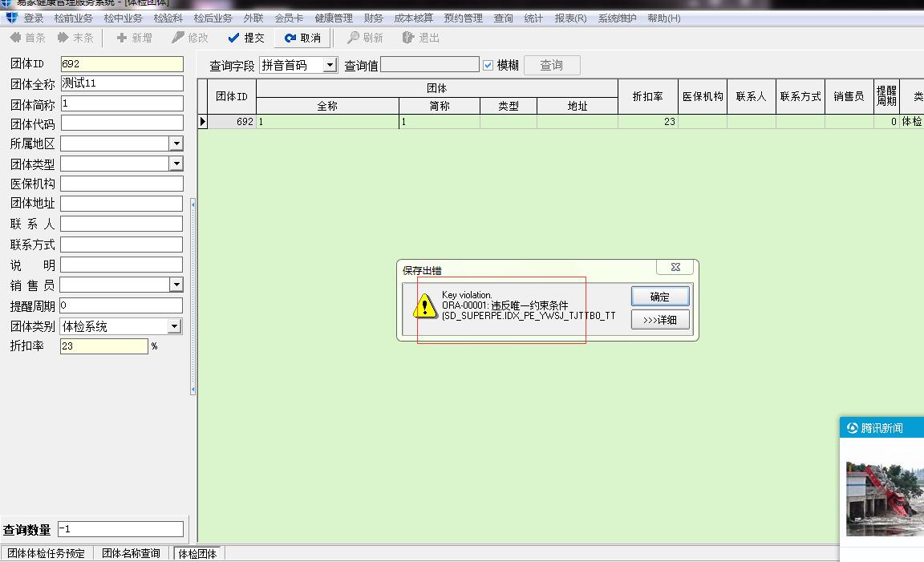Screen dimensions: 924x562
Task: Open the 健康管理 menu
Action: tap(334, 18)
